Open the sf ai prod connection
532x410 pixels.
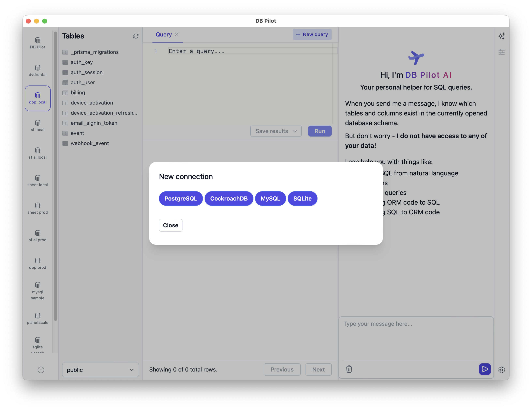coord(38,236)
